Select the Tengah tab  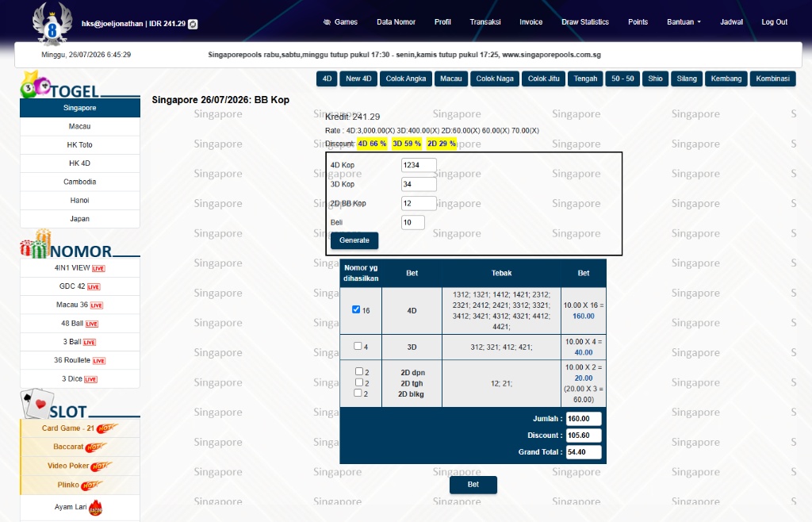585,79
